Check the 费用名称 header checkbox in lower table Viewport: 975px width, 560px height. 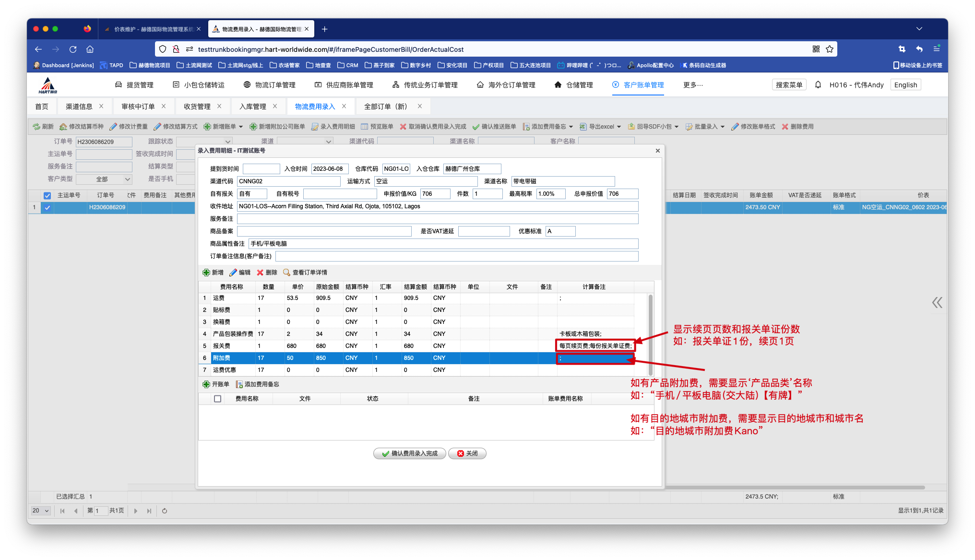217,399
